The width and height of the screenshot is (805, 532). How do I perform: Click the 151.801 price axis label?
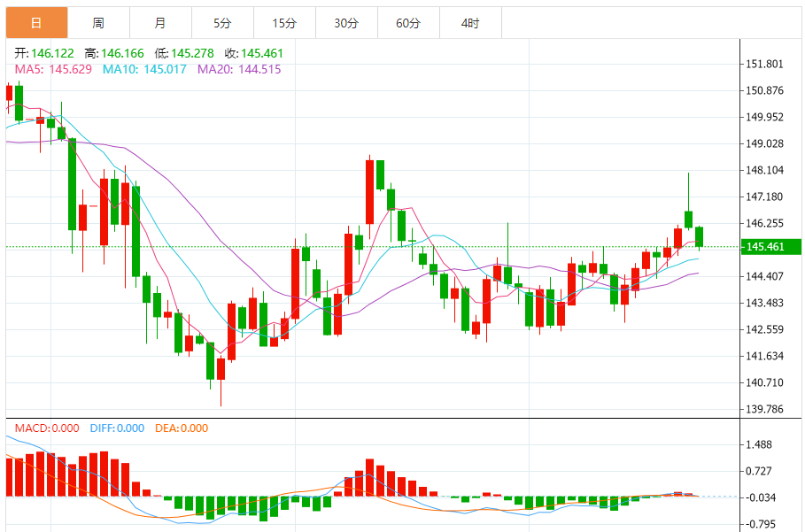click(x=765, y=64)
